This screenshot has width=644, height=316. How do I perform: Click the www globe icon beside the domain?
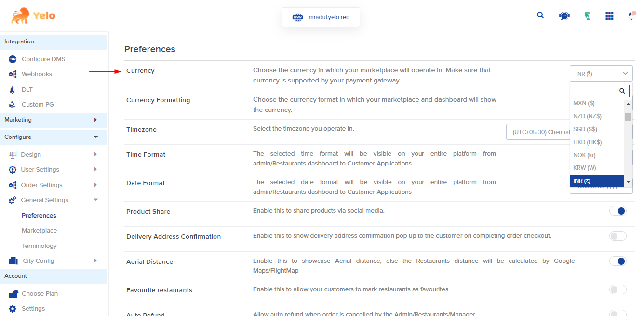pyautogui.click(x=297, y=17)
